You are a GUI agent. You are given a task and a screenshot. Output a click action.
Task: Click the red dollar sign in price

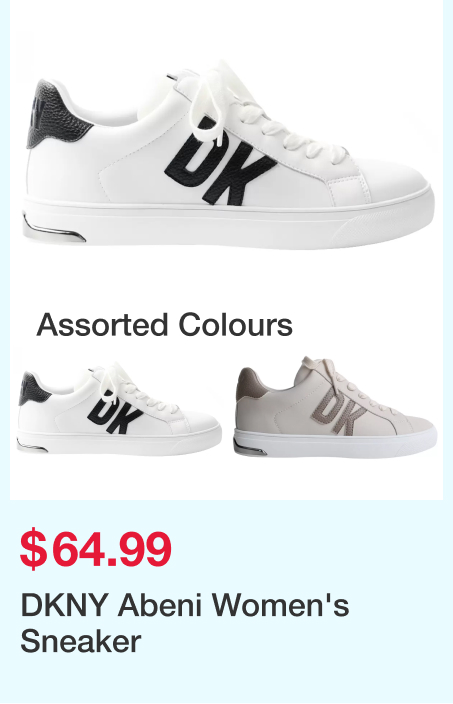(33, 549)
